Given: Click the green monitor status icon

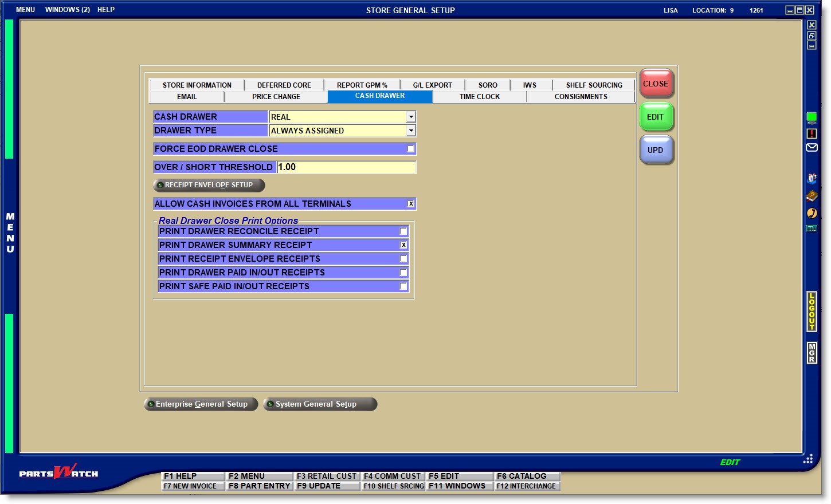Looking at the screenshot, I should coord(812,118).
